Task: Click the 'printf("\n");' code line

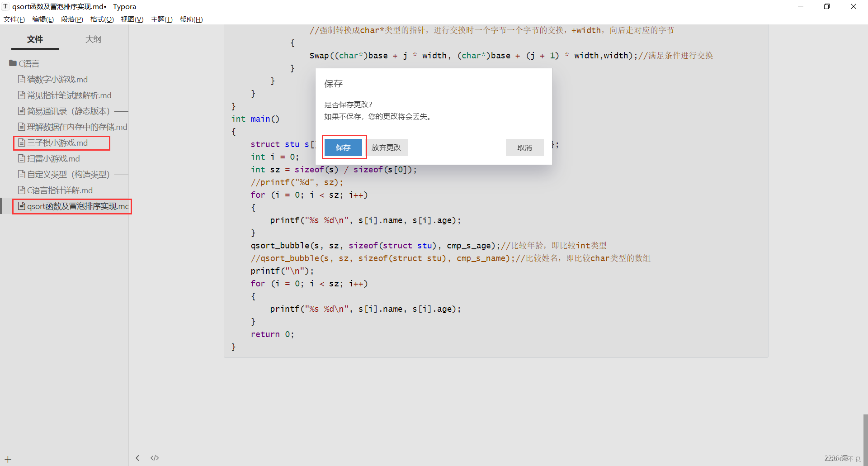Action: [282, 271]
